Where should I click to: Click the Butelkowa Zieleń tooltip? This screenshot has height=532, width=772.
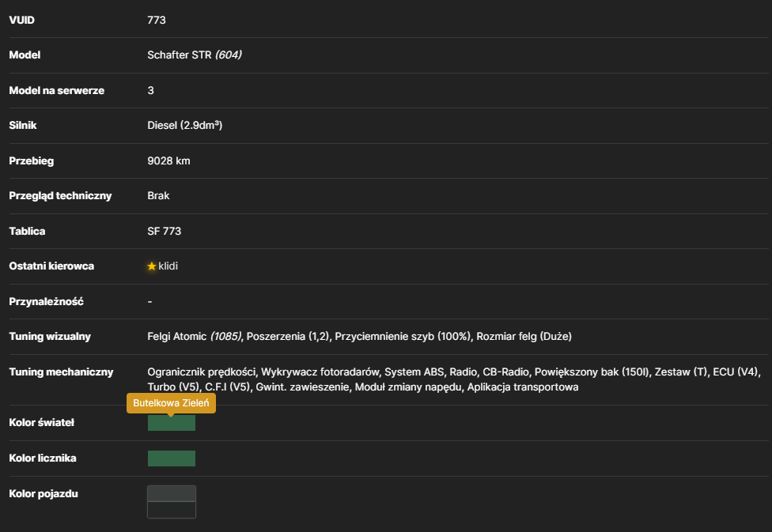(x=171, y=403)
